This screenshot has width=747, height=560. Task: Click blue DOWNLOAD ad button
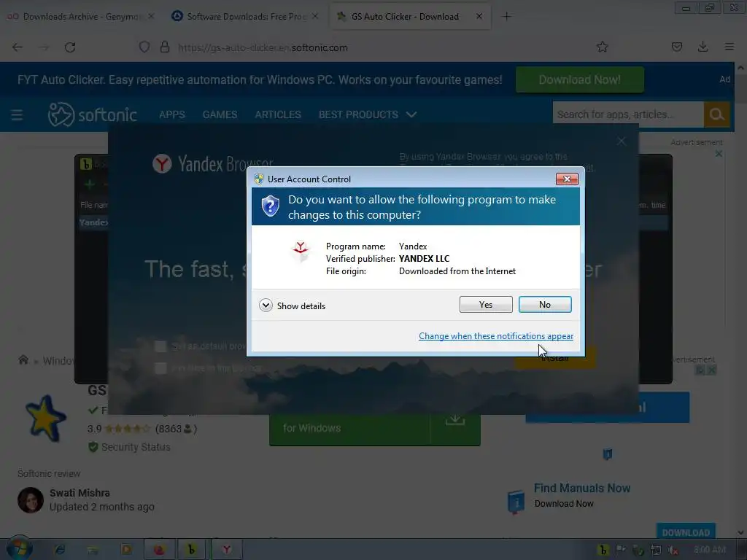[686, 532]
